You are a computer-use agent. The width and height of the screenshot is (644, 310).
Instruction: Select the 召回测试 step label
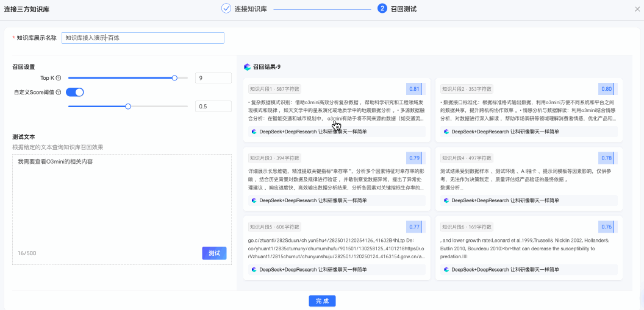[x=404, y=9]
